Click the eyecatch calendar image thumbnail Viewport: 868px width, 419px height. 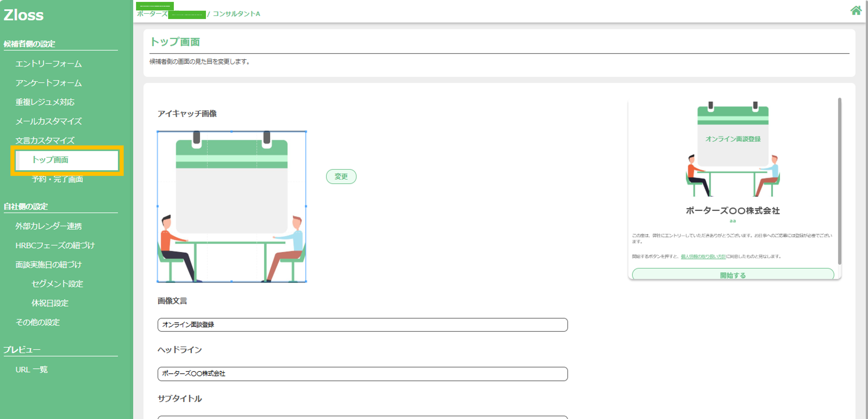tap(231, 206)
